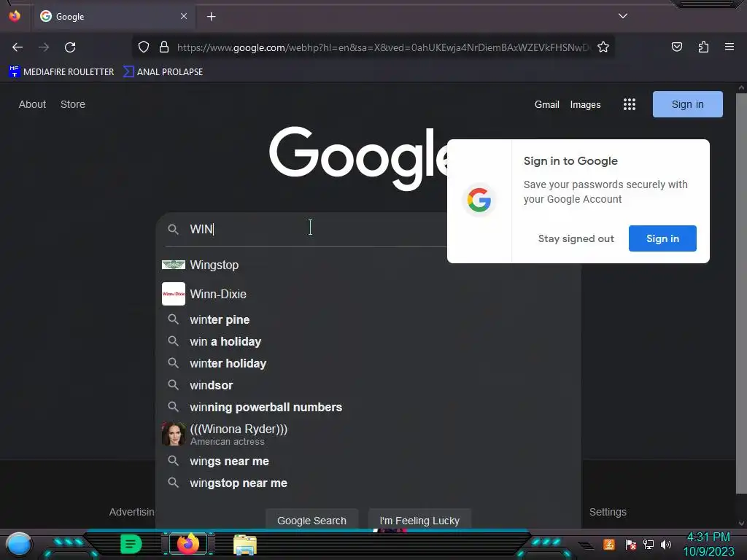The image size is (747, 560).
Task: Click the Firefox taskbar icon
Action: pos(188,543)
